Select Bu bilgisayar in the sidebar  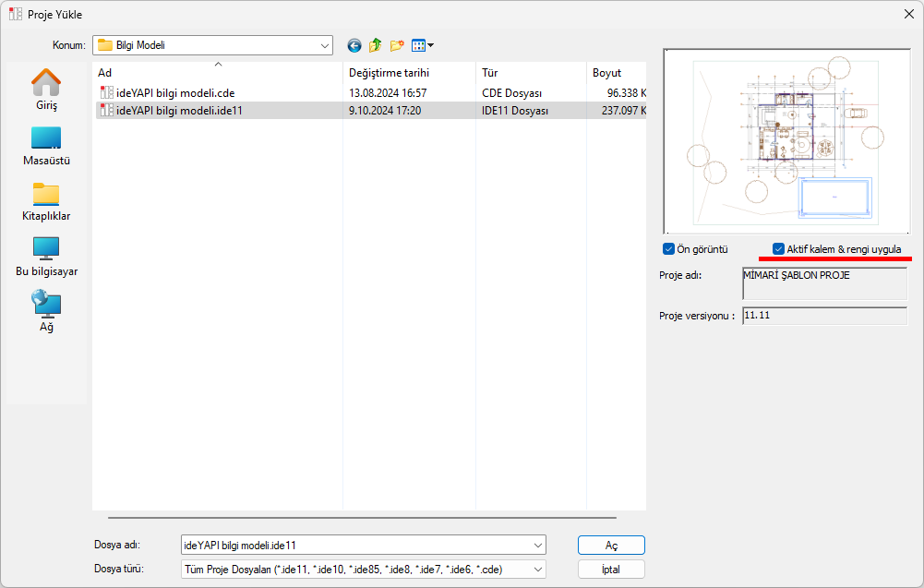(x=46, y=257)
